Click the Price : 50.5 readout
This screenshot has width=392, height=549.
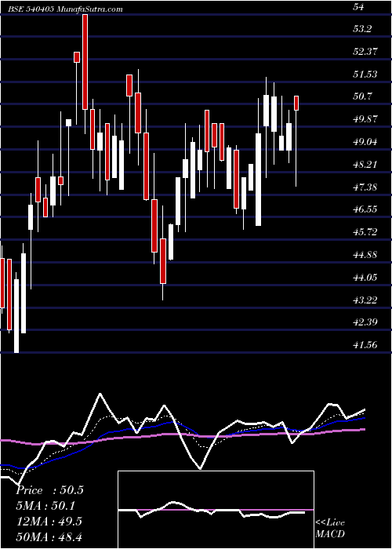tap(49, 490)
